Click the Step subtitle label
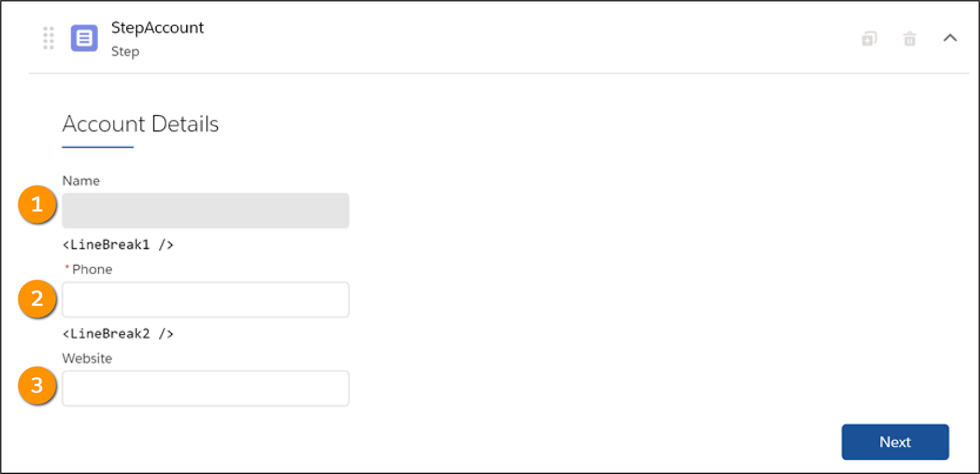 [x=126, y=52]
